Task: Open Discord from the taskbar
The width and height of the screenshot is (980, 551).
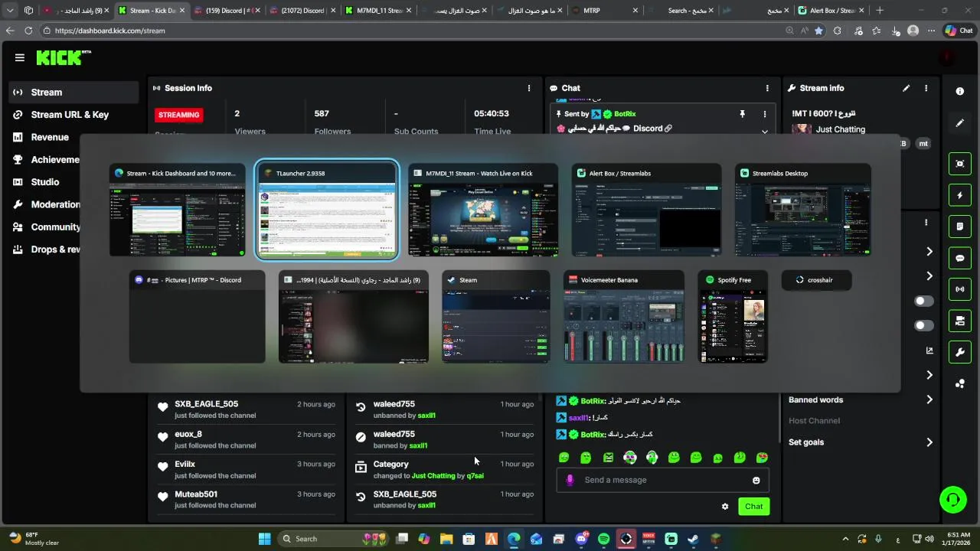Action: pyautogui.click(x=581, y=539)
